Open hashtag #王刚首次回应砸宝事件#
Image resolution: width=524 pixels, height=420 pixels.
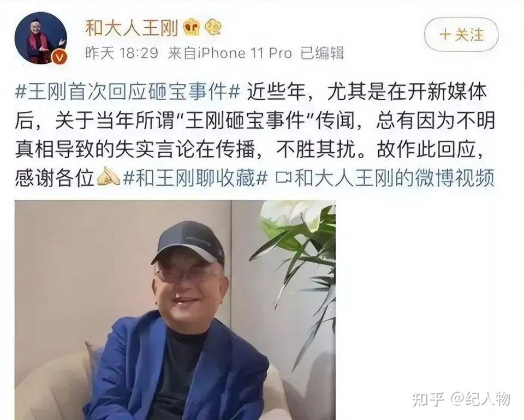[x=128, y=92]
